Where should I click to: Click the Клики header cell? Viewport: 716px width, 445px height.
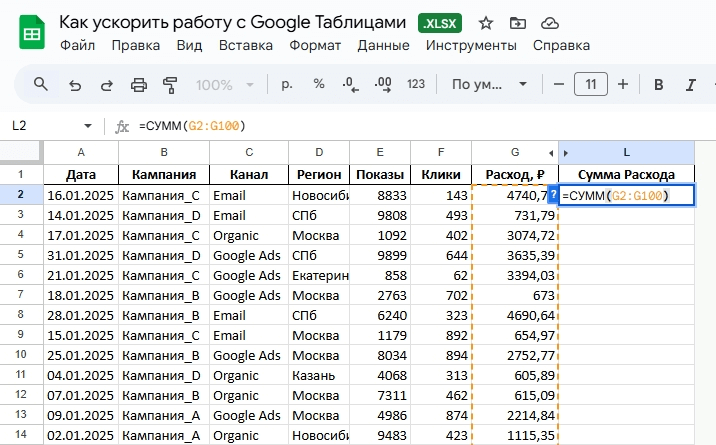coord(441,174)
